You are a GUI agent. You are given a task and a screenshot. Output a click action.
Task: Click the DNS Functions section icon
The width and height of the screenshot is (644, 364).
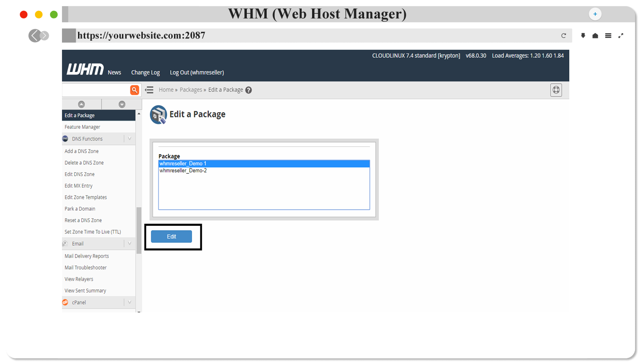tap(65, 139)
